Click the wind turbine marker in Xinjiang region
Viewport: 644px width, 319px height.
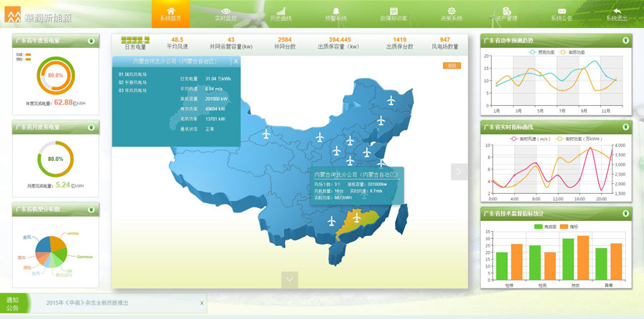(x=266, y=134)
